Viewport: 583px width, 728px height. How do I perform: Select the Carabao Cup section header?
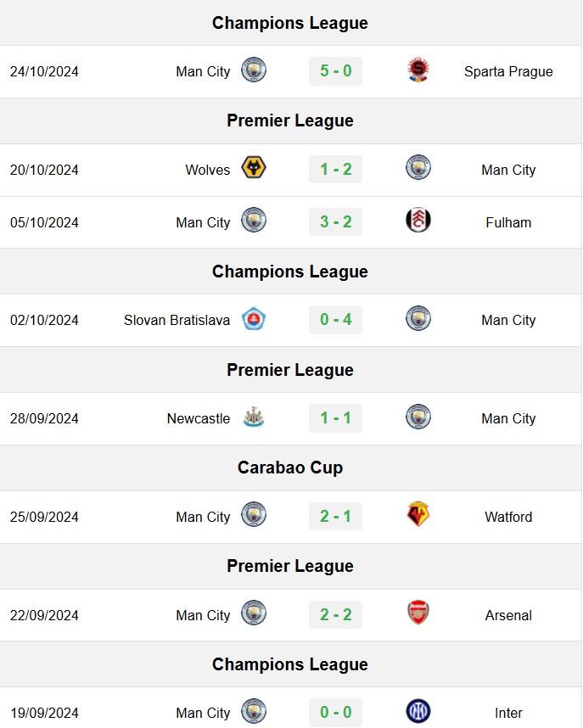point(290,468)
